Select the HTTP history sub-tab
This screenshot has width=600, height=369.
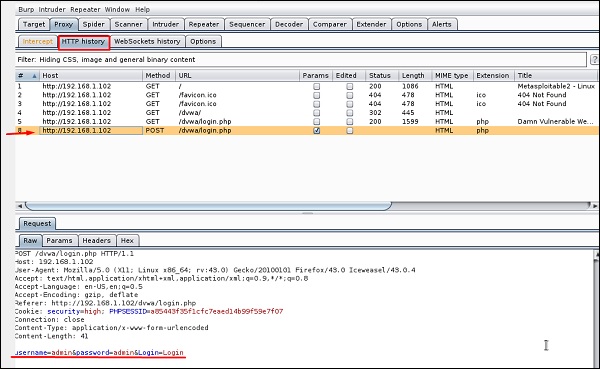click(83, 42)
